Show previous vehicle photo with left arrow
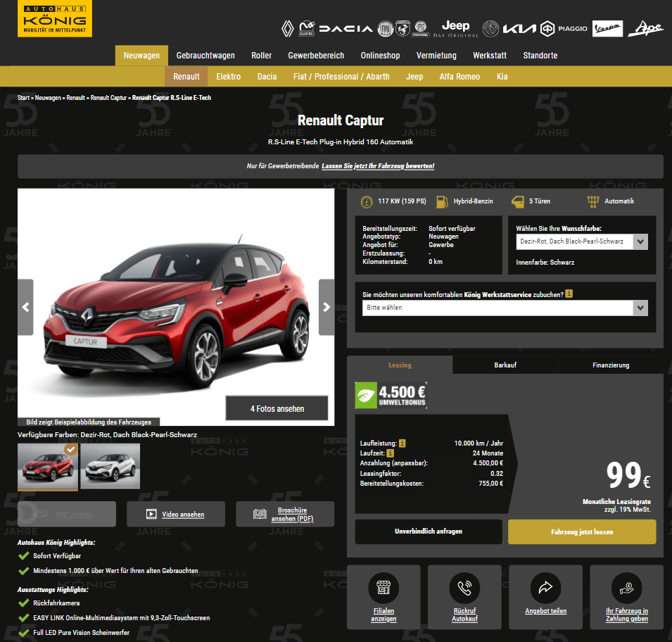The width and height of the screenshot is (672, 642). click(x=25, y=307)
